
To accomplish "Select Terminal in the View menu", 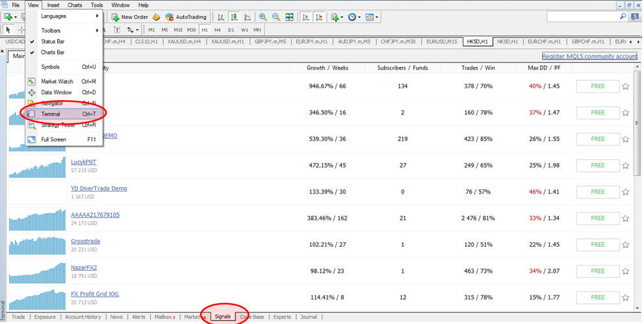I will coord(64,114).
